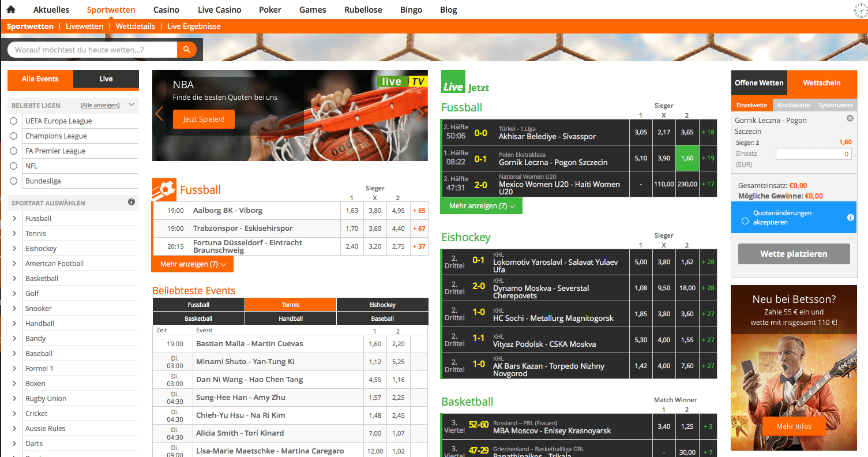Click the orange search magnifier button
The height and width of the screenshot is (457, 868).
(x=187, y=50)
